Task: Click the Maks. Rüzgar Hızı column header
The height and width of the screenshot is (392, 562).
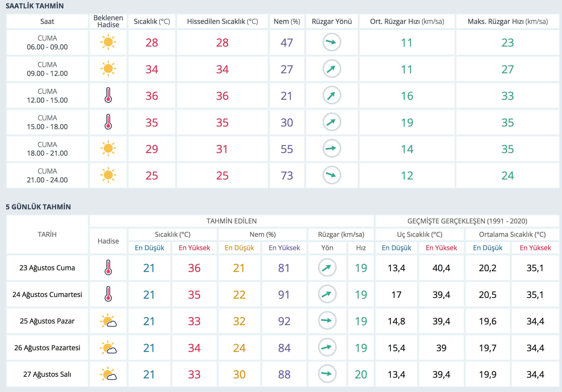Action: pos(508,21)
